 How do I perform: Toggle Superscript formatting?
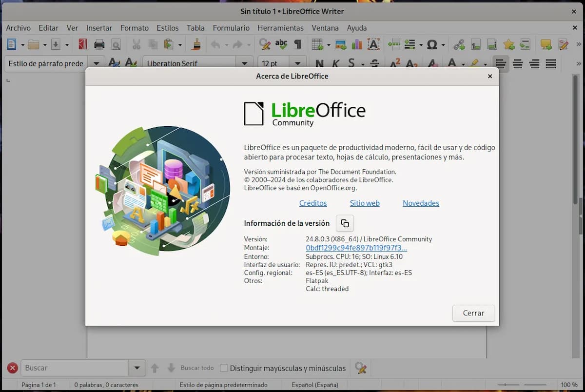coord(395,63)
